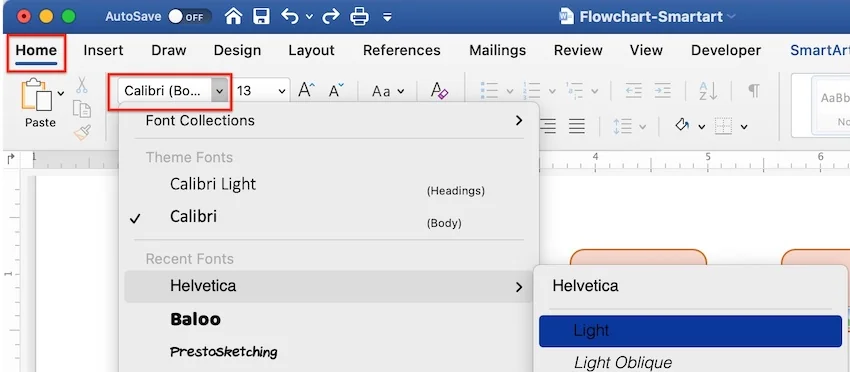
Task: Select Helvetica regular in the submenu
Action: [691, 286]
